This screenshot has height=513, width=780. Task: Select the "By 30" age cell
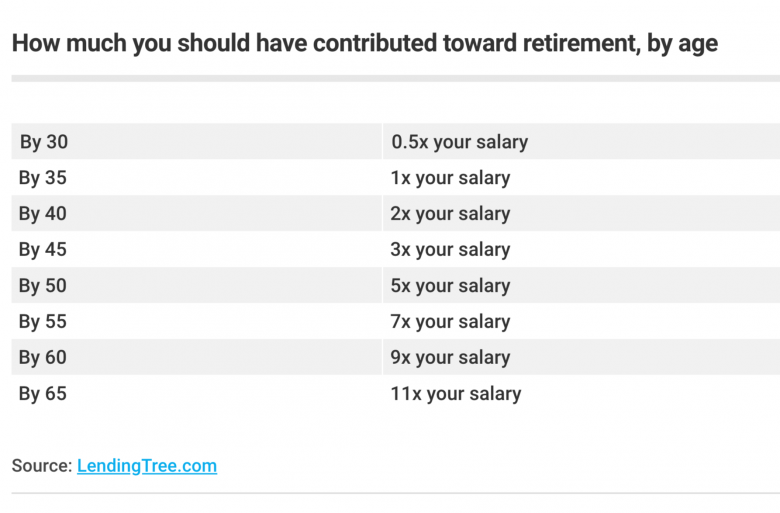44,142
